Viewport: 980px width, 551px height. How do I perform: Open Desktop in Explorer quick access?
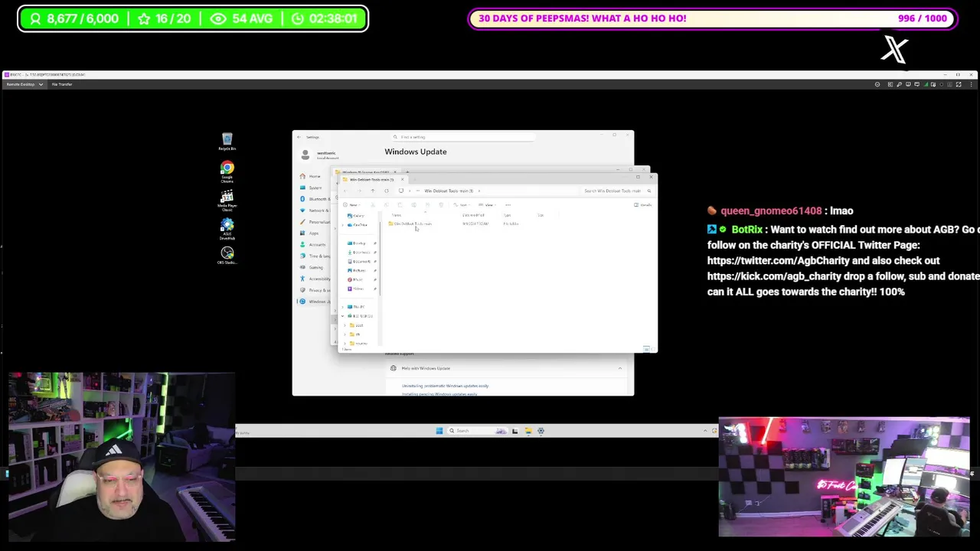(358, 243)
